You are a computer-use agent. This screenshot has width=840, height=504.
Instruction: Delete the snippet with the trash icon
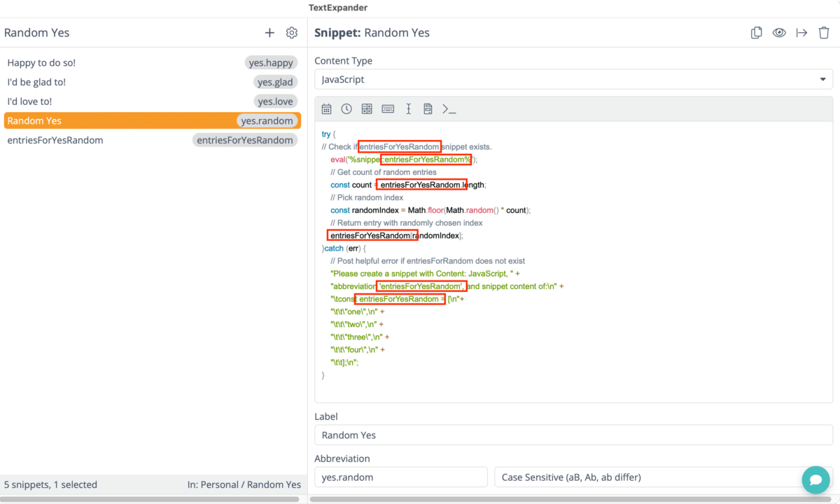click(x=825, y=33)
